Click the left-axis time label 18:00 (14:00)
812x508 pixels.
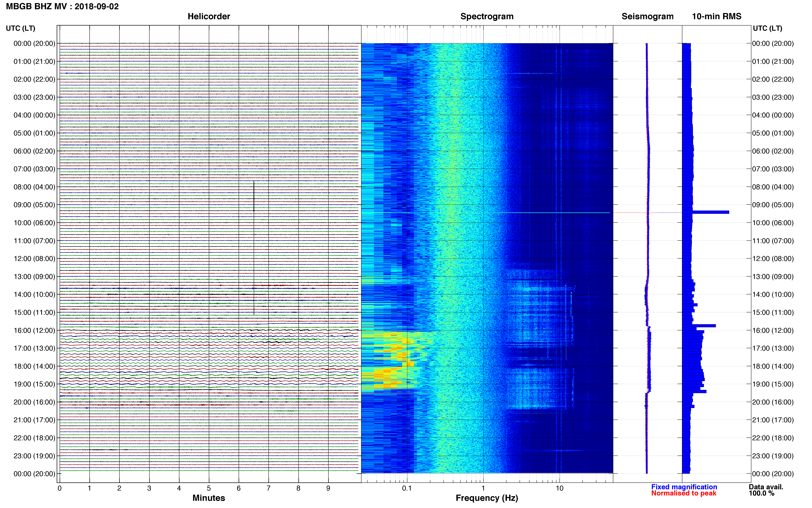34,366
